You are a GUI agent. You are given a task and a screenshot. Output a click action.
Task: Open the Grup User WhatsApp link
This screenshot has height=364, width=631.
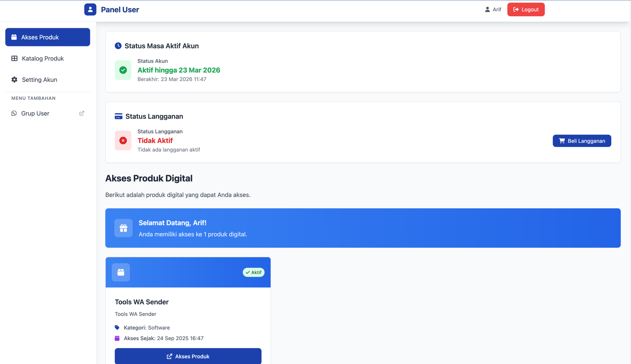click(x=35, y=114)
